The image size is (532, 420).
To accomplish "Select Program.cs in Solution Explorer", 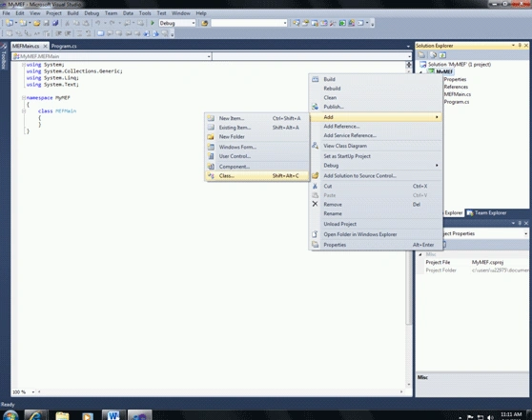I will (x=457, y=102).
